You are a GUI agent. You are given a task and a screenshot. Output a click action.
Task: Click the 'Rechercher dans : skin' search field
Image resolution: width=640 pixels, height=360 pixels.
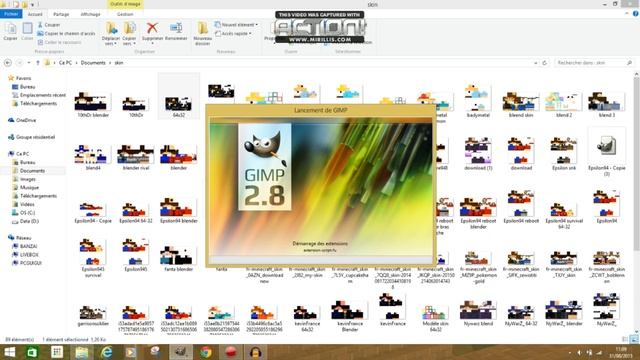click(x=594, y=63)
